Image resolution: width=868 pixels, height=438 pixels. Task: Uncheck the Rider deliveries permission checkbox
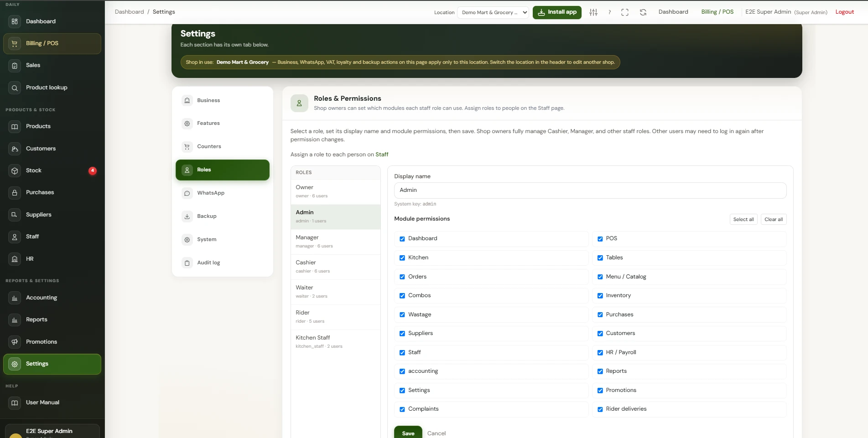600,409
